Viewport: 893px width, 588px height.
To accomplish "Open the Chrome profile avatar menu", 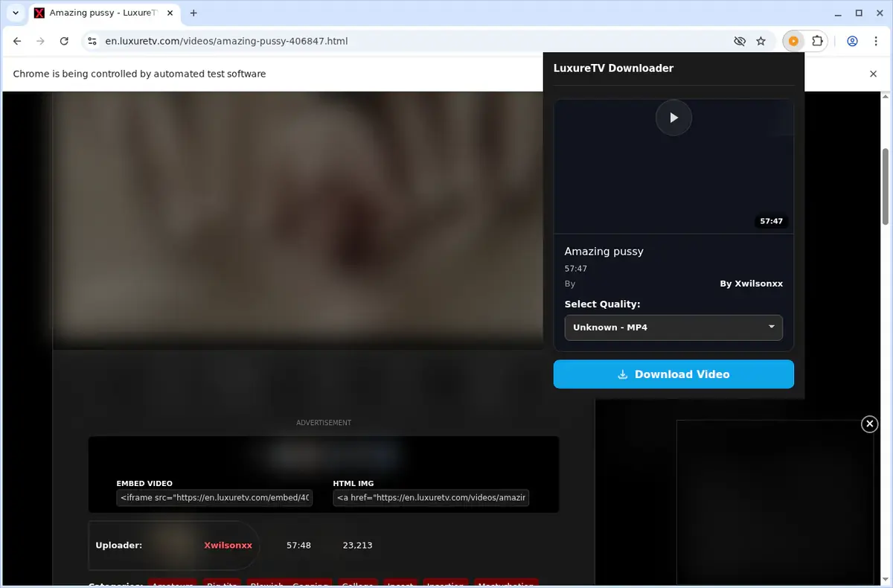I will tap(852, 41).
